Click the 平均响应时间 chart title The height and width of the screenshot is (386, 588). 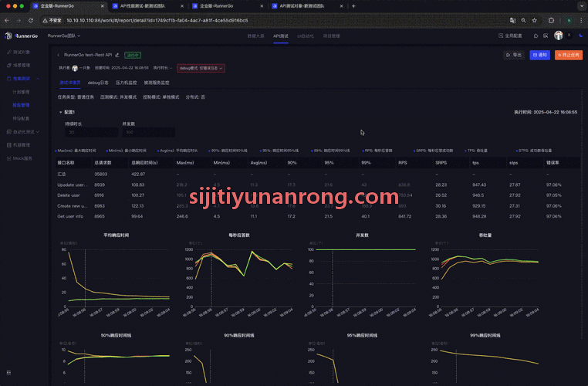pyautogui.click(x=117, y=235)
